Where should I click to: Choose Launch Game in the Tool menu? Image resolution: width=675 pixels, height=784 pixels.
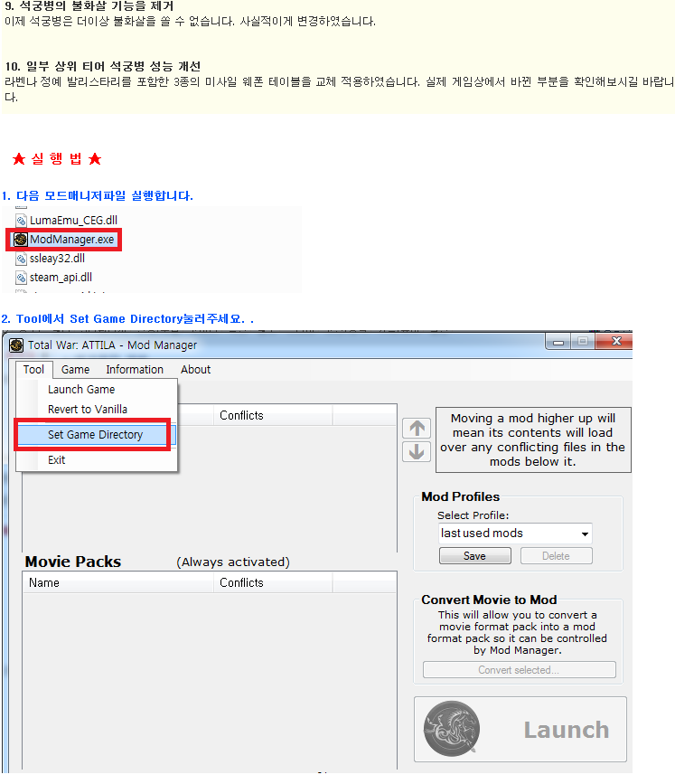click(x=81, y=390)
